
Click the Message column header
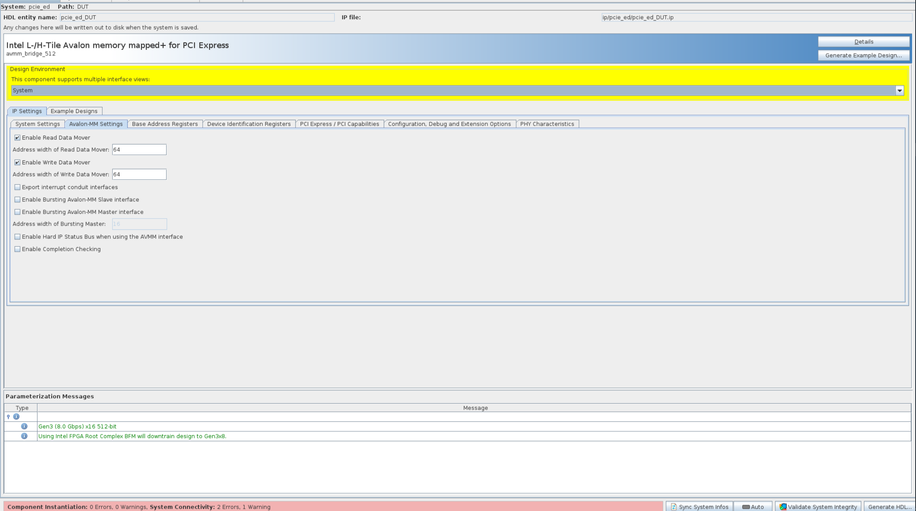[475, 408]
